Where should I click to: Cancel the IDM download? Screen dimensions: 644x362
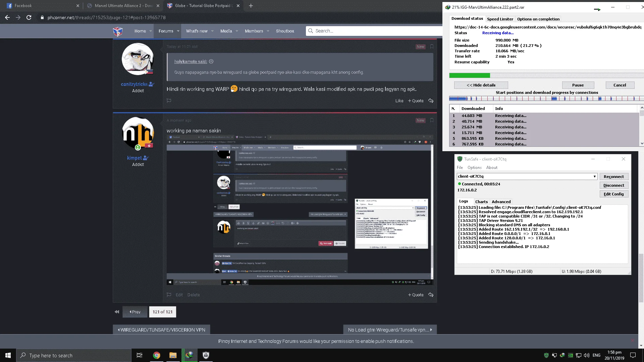coord(620,85)
